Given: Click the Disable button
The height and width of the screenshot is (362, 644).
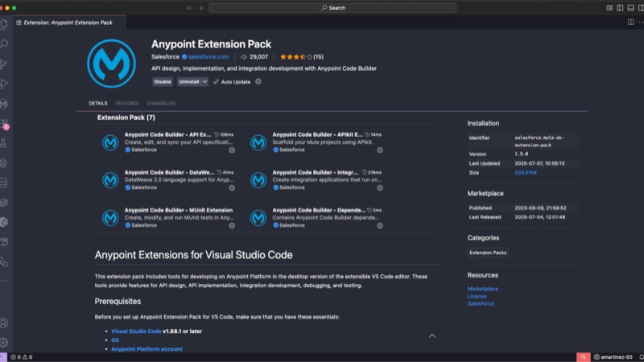Looking at the screenshot, I should click(163, 82).
